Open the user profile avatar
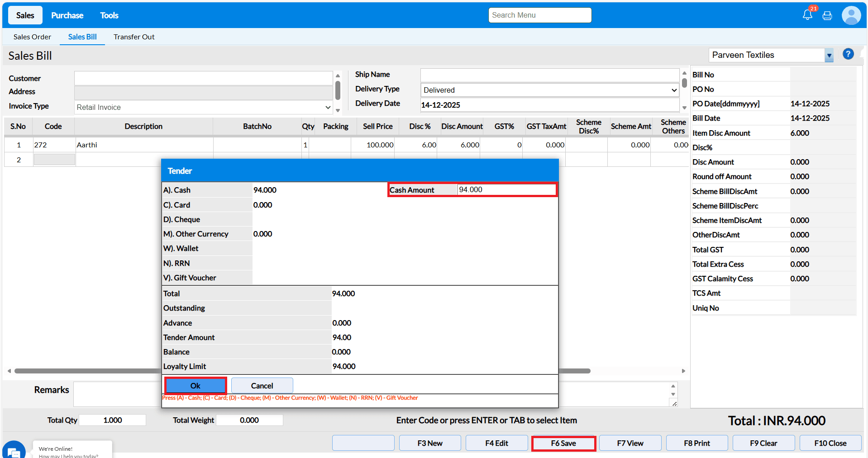The height and width of the screenshot is (458, 868). tap(851, 15)
